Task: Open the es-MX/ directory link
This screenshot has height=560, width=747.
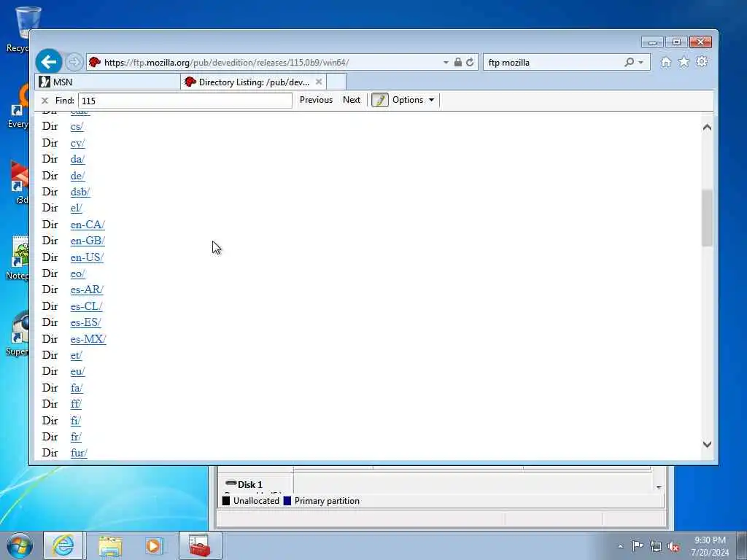Action: (88, 339)
